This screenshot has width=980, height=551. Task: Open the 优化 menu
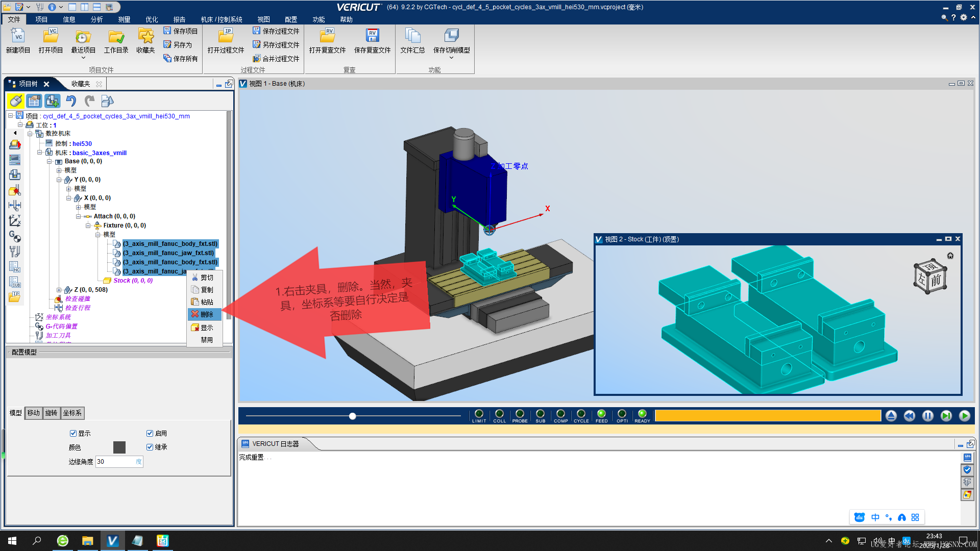pos(152,19)
